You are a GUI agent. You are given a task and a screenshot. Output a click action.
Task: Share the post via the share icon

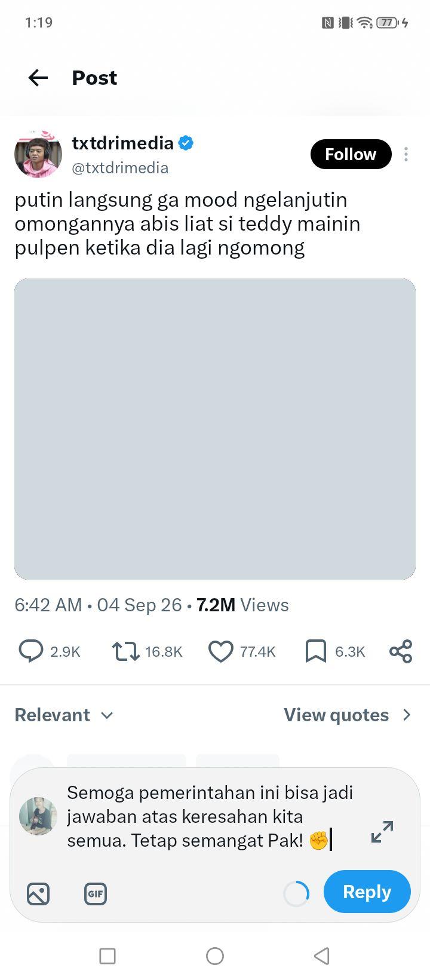401,651
